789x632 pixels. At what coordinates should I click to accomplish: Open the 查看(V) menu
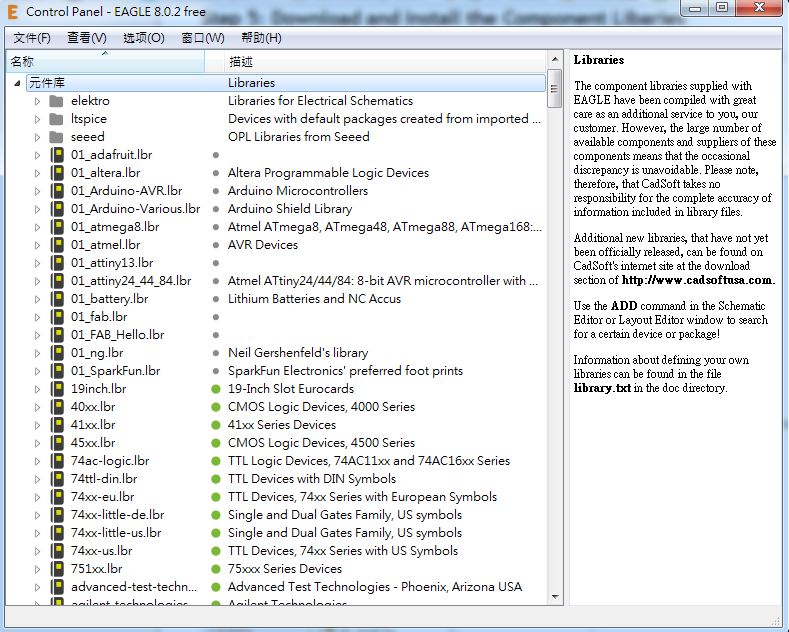click(87, 38)
